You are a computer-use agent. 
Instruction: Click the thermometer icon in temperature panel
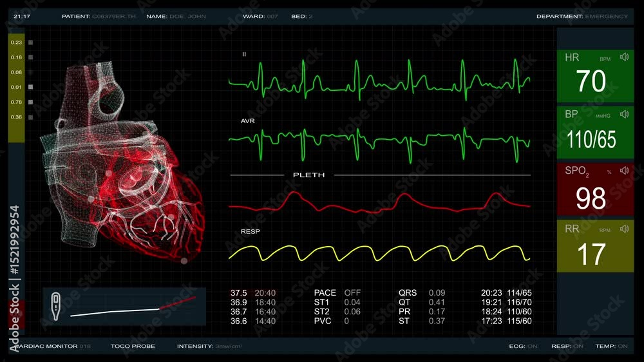pos(55,306)
